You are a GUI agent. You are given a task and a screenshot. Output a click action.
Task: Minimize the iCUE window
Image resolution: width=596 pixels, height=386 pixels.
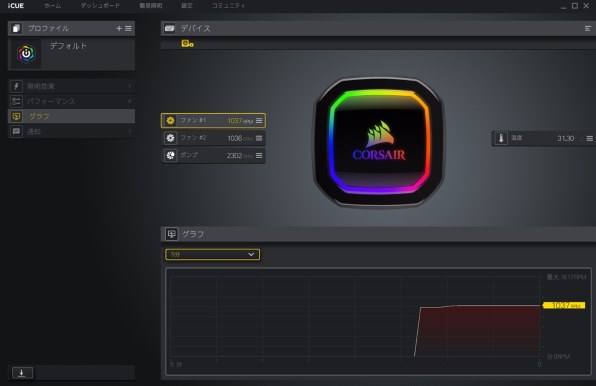tap(563, 6)
